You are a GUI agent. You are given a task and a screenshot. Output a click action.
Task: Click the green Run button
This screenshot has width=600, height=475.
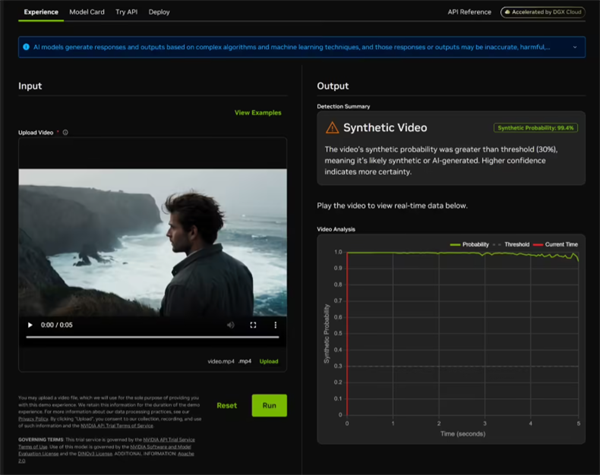(269, 405)
